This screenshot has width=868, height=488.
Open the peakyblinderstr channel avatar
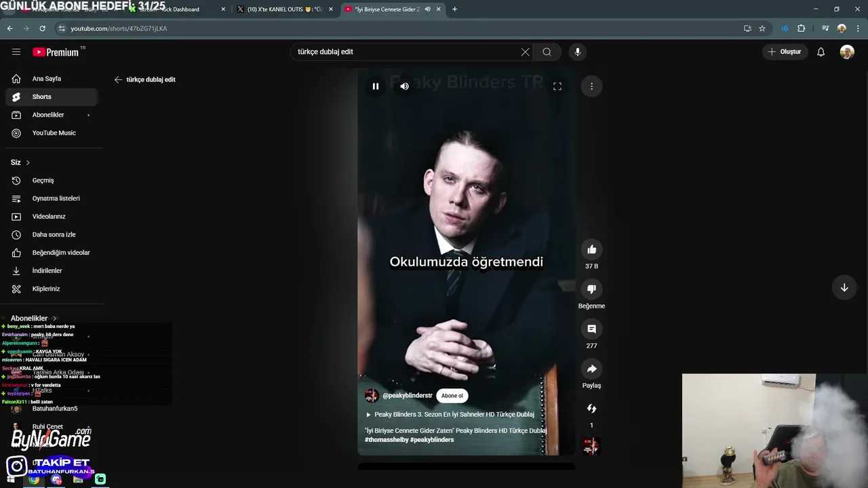(x=372, y=396)
